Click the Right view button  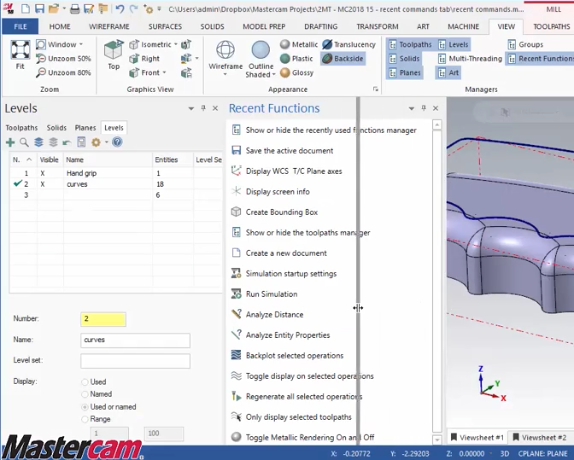click(145, 59)
